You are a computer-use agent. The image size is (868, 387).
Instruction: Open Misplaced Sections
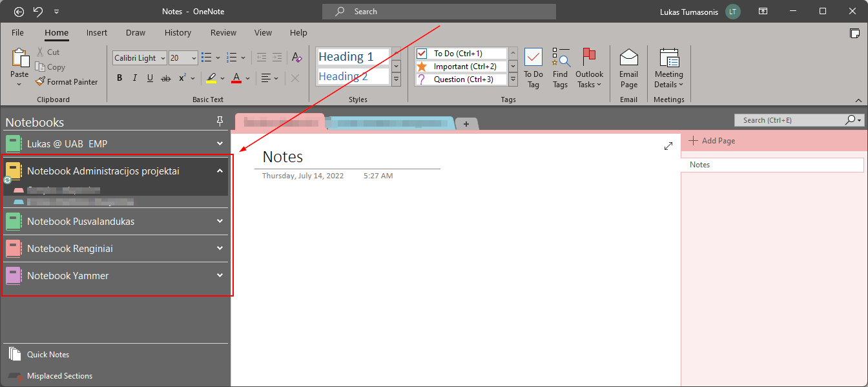(x=59, y=375)
